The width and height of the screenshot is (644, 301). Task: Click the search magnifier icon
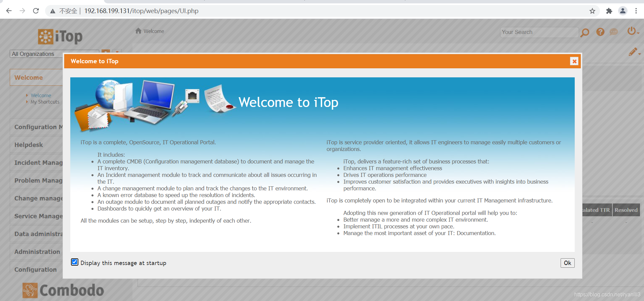tap(585, 32)
